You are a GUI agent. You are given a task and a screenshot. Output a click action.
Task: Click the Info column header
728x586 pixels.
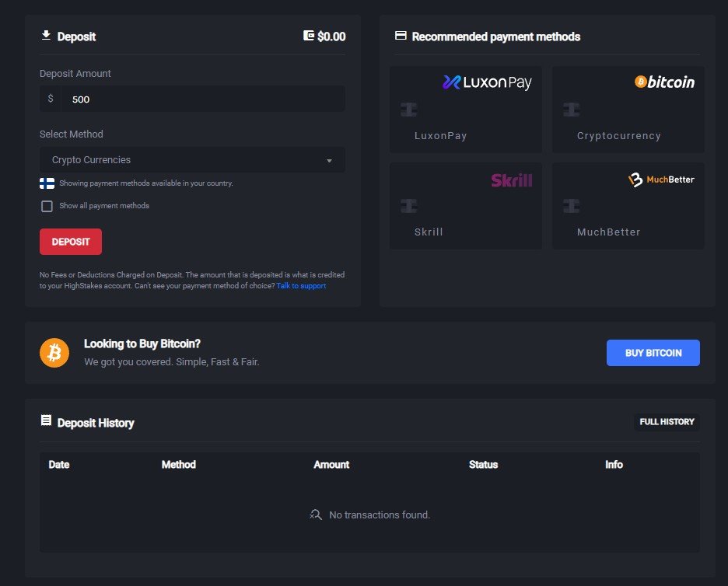(x=614, y=465)
